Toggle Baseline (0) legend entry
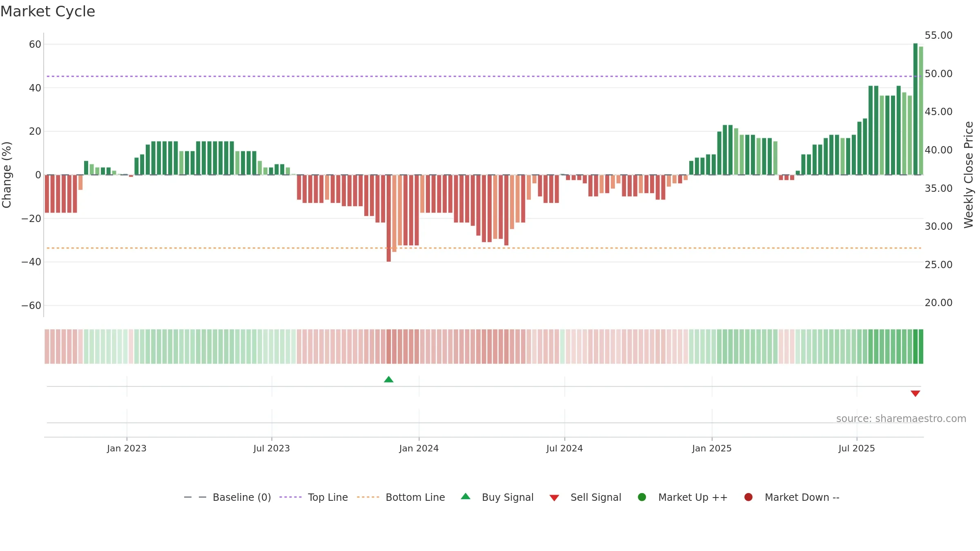 click(227, 497)
